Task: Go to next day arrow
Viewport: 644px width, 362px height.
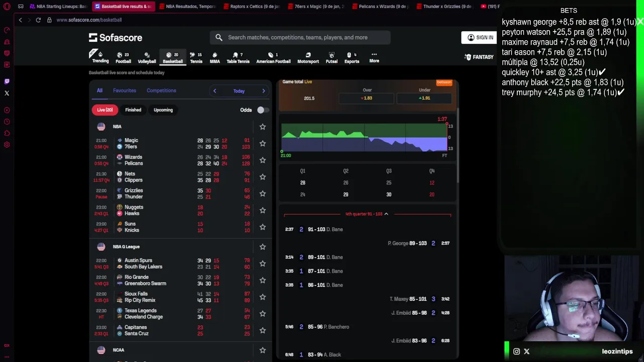Action: pos(264,91)
